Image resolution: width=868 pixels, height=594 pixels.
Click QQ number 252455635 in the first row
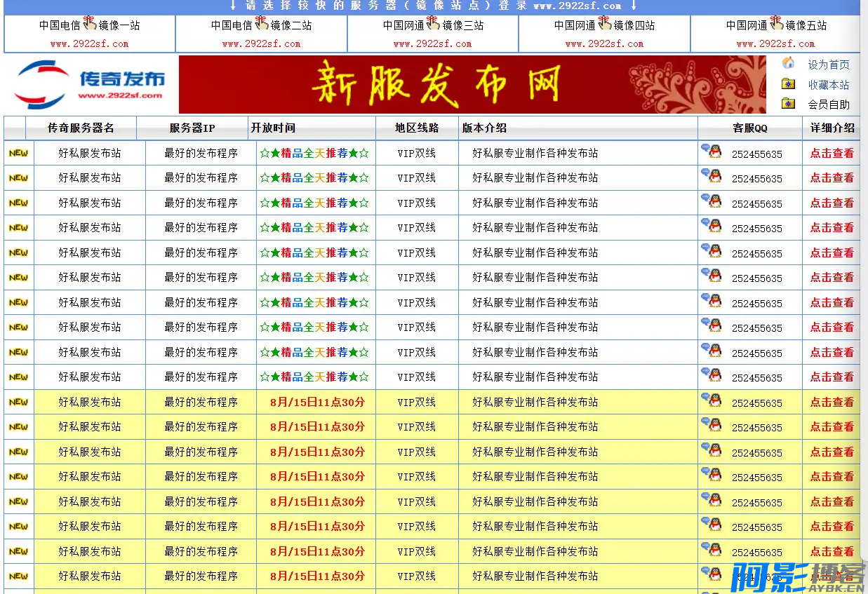coord(757,154)
